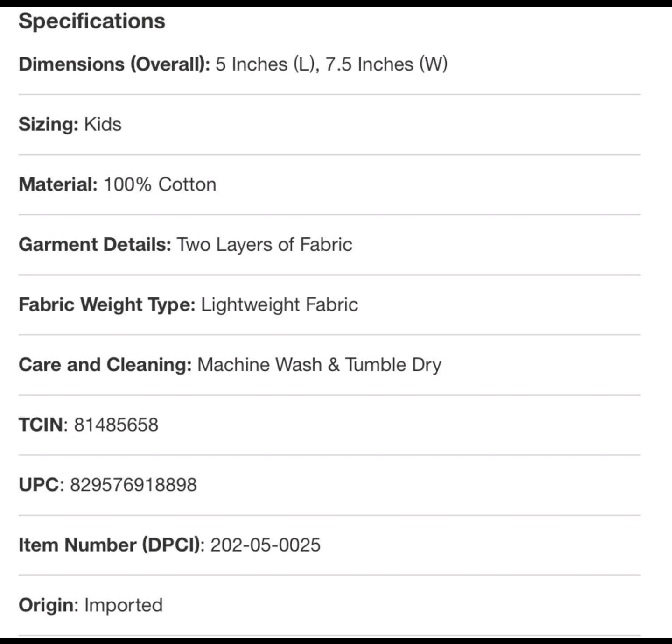Screen dimensions: 672x644
Task: Select TCIN number 81485658
Action: click(x=116, y=425)
